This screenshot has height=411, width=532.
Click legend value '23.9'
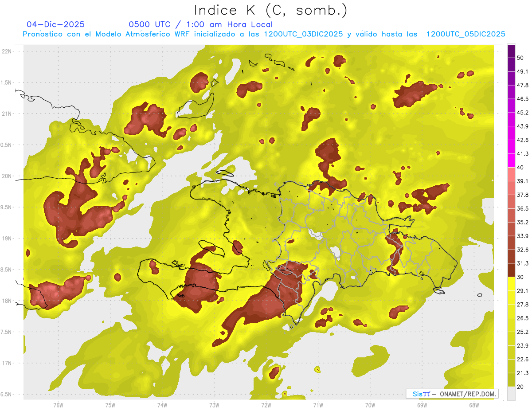click(x=522, y=346)
